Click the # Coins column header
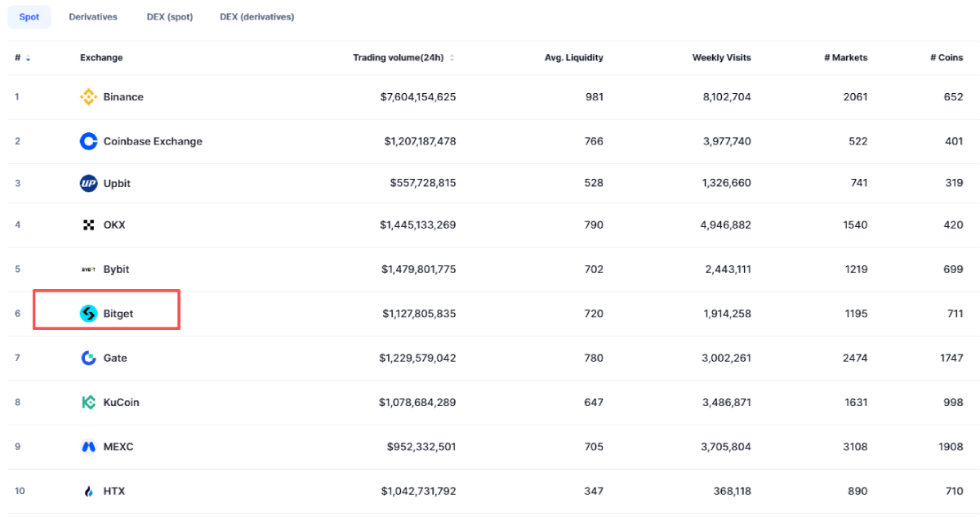 (x=947, y=58)
